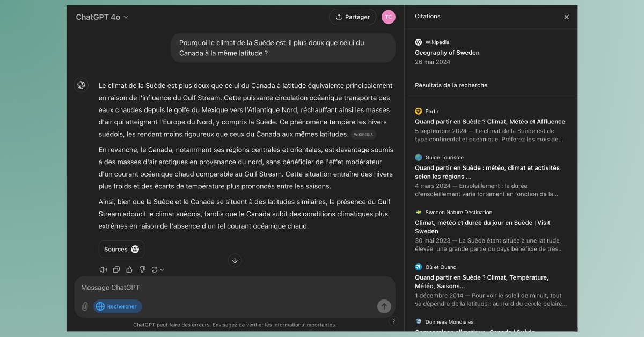Image resolution: width=644 pixels, height=337 pixels.
Task: Click the inline WIKIPEDIA citation chip
Action: pos(363,135)
